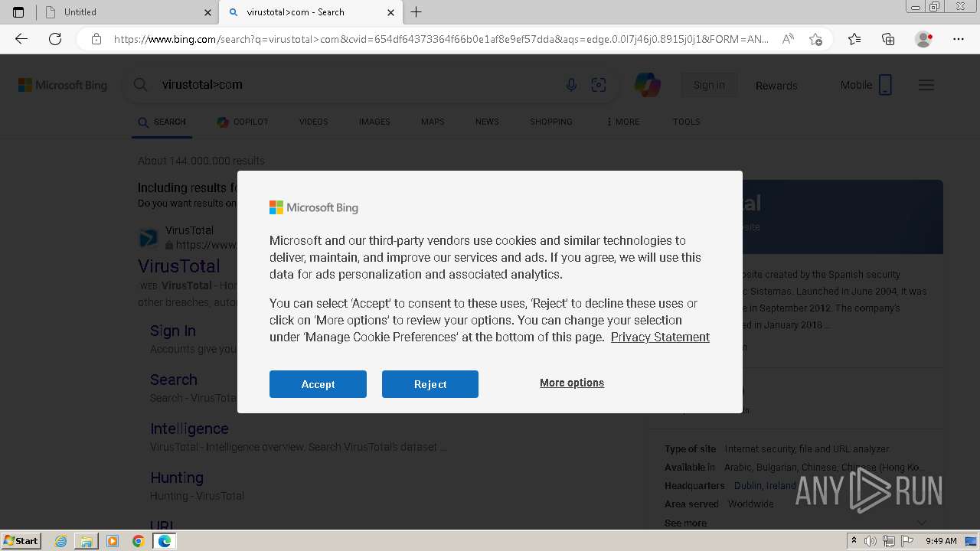Image resolution: width=980 pixels, height=551 pixels.
Task: Switch to the IMAGES tab
Action: [x=374, y=122]
